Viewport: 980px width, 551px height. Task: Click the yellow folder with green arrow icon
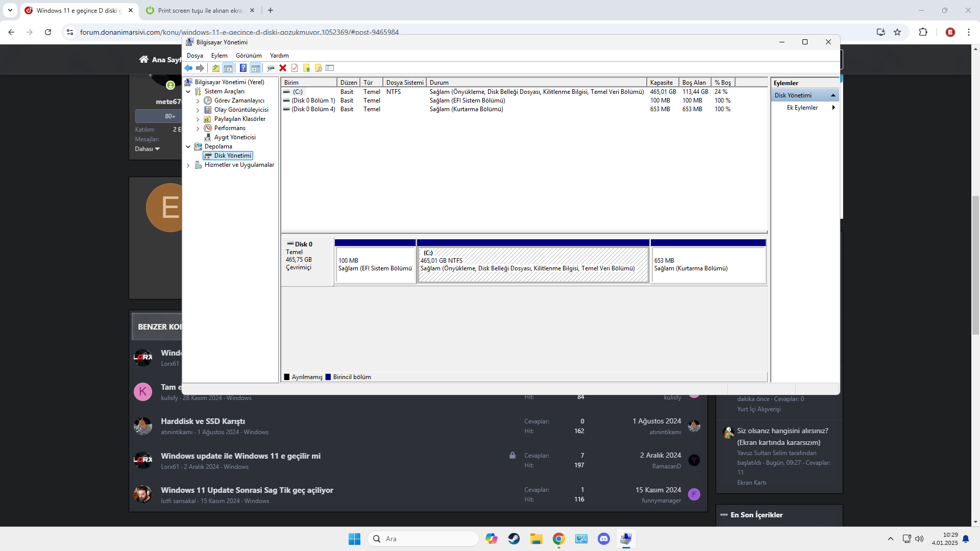[306, 68]
